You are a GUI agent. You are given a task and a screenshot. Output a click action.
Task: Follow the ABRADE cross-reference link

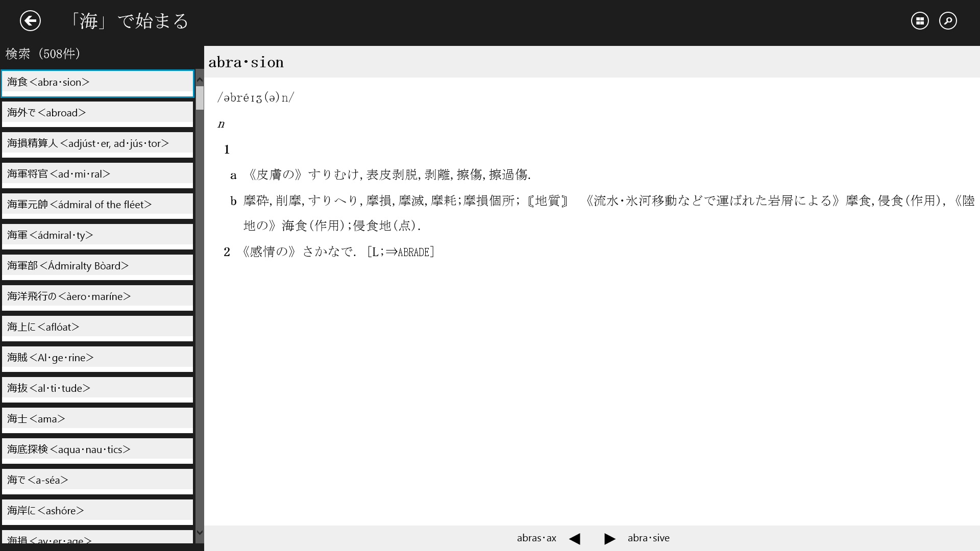coord(413,252)
